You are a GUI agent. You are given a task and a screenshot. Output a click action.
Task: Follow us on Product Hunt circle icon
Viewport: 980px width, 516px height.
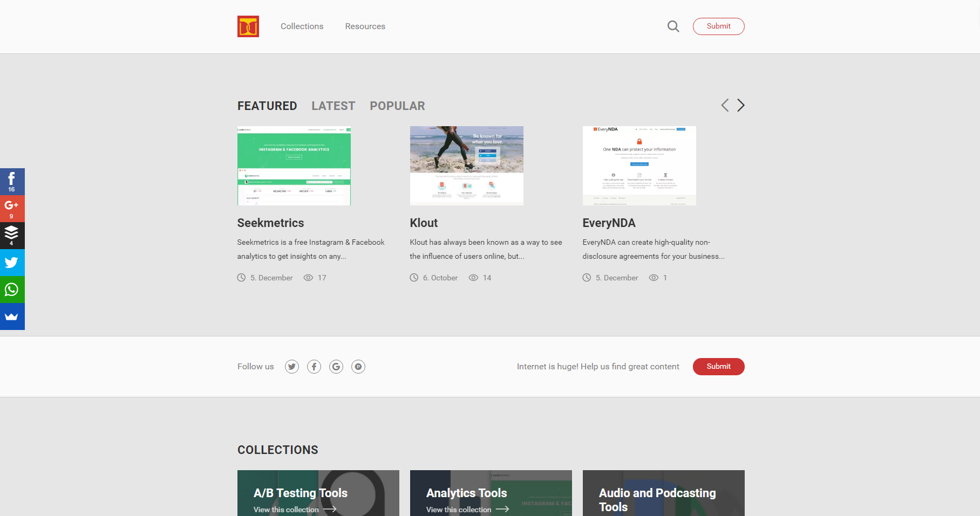tap(358, 367)
